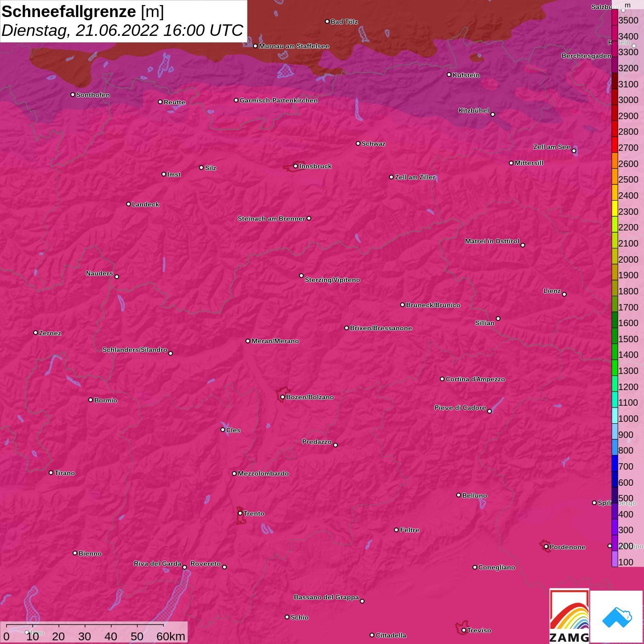Click the Conegliano label

coord(497,567)
